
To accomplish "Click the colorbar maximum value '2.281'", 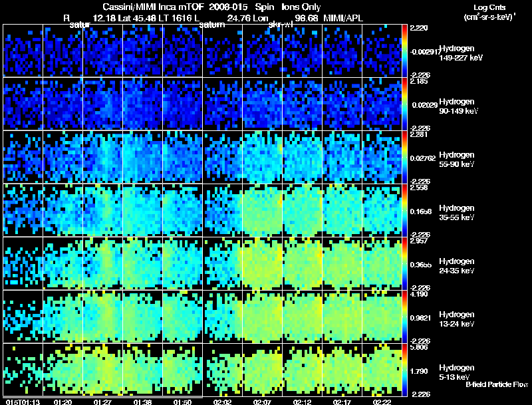I will click(x=419, y=134).
